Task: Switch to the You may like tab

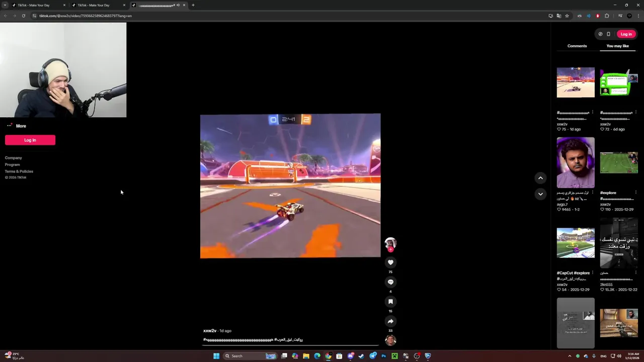Action: point(617,46)
